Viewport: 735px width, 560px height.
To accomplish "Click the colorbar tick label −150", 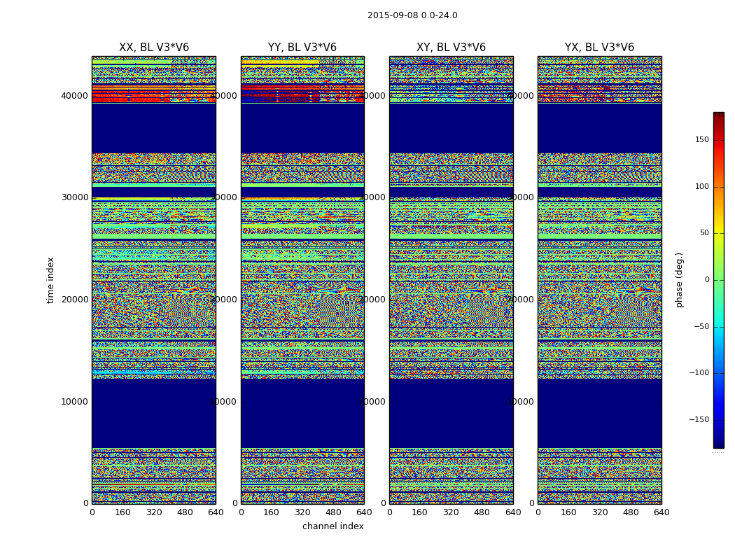I will pos(699,420).
